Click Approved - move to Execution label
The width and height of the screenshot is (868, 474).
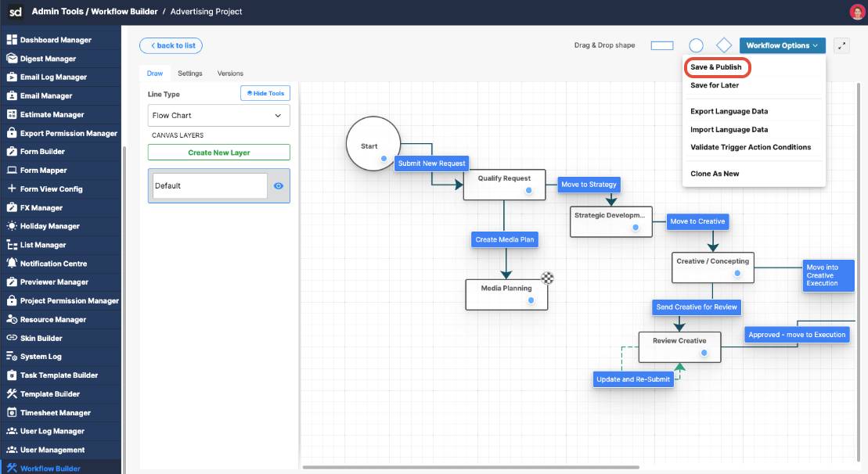click(797, 335)
